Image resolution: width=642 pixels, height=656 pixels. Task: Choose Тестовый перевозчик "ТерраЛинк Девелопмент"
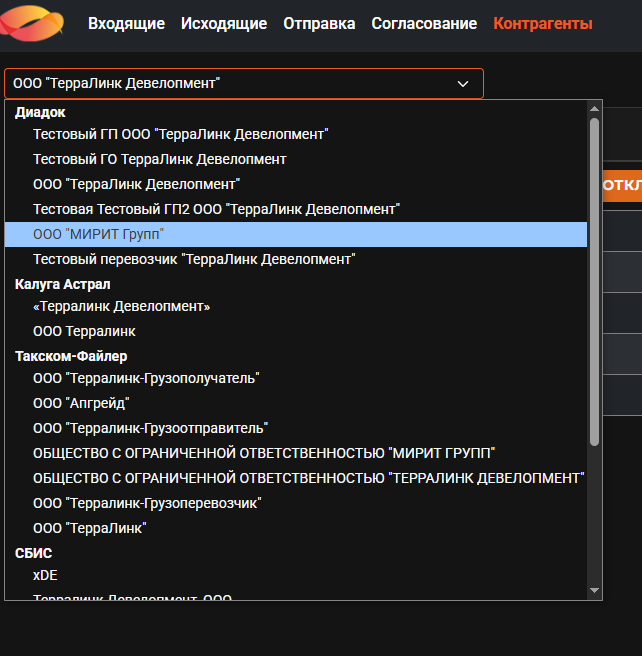tap(296, 259)
